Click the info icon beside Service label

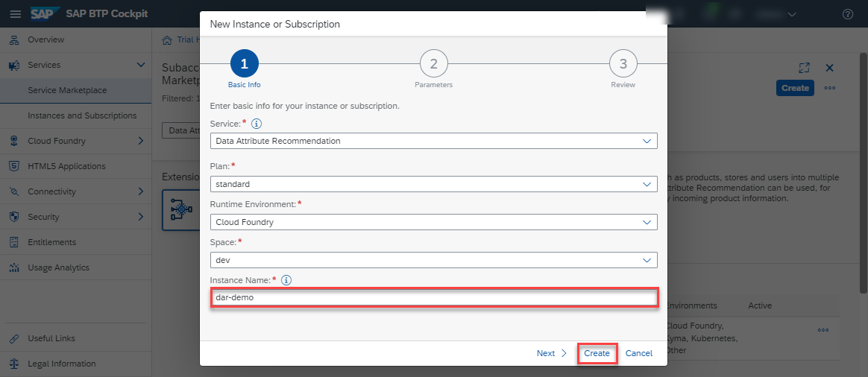(257, 123)
